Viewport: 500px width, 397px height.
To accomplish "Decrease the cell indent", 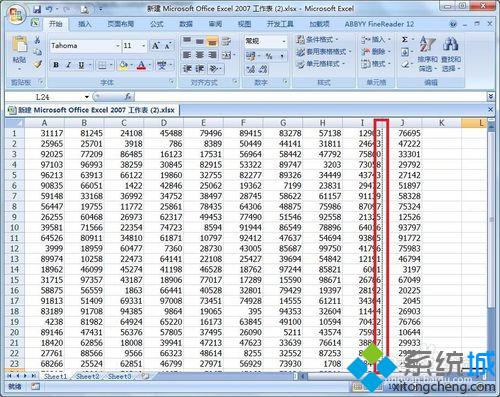I will point(187,69).
